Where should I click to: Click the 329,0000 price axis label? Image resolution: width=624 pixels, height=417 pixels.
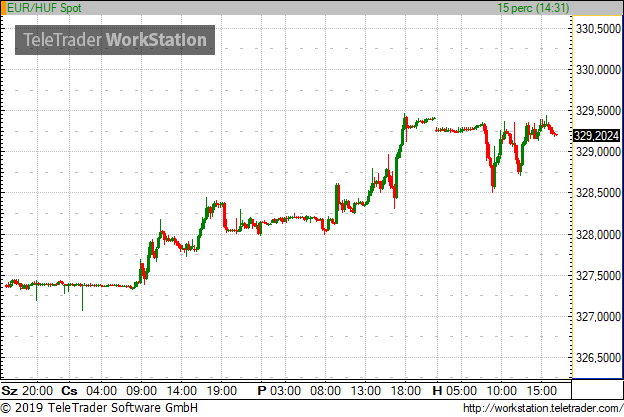[x=598, y=152]
